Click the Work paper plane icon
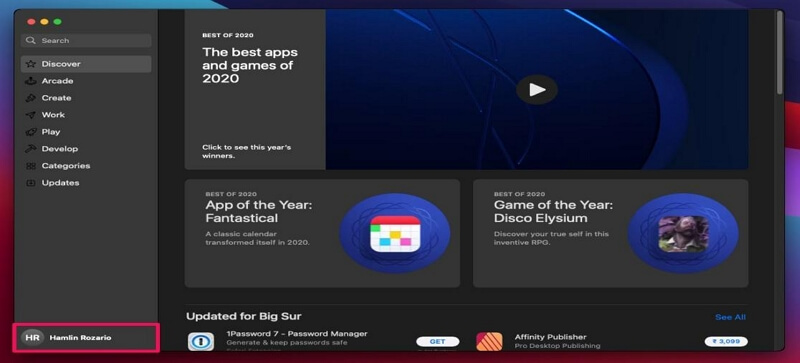The image size is (800, 363). pyautogui.click(x=31, y=115)
